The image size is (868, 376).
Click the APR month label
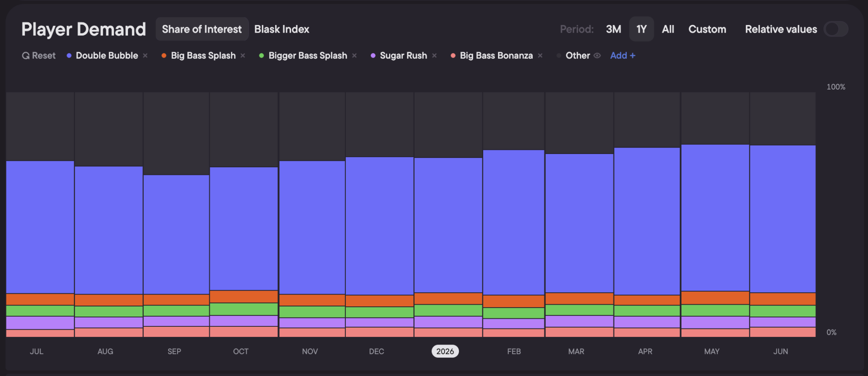coord(645,351)
